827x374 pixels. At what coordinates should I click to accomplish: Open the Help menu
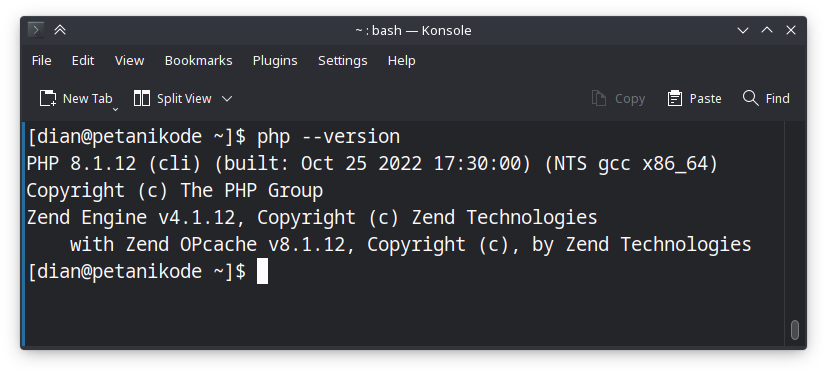(401, 61)
